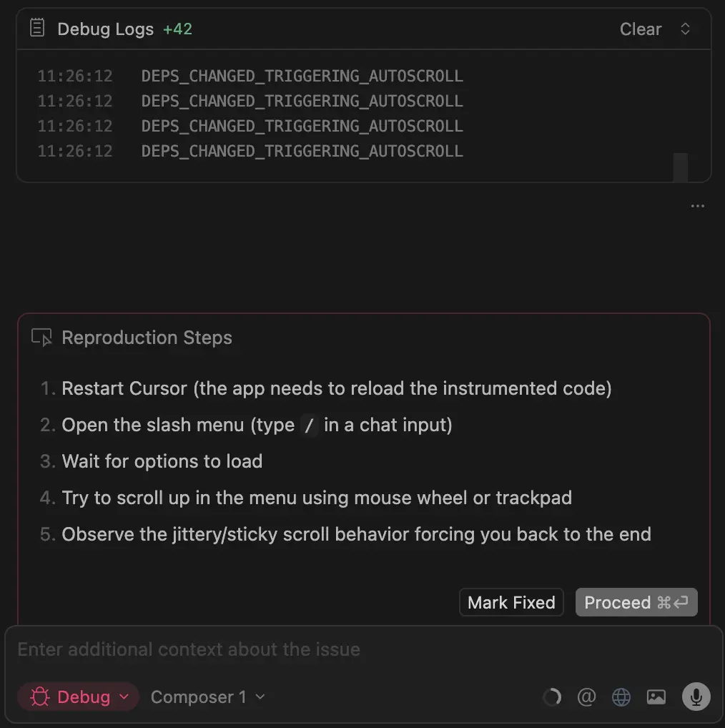
Task: Expand the Debug mode chevron
Action: (x=122, y=697)
